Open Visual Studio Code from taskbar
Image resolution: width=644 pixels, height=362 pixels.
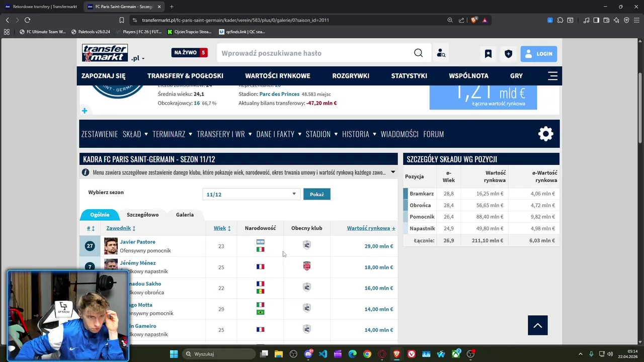point(323,354)
